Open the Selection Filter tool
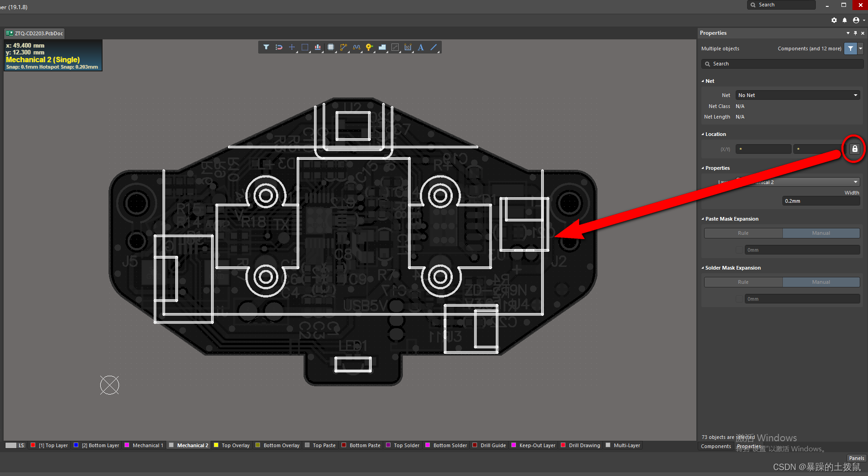The height and width of the screenshot is (476, 868). click(266, 47)
